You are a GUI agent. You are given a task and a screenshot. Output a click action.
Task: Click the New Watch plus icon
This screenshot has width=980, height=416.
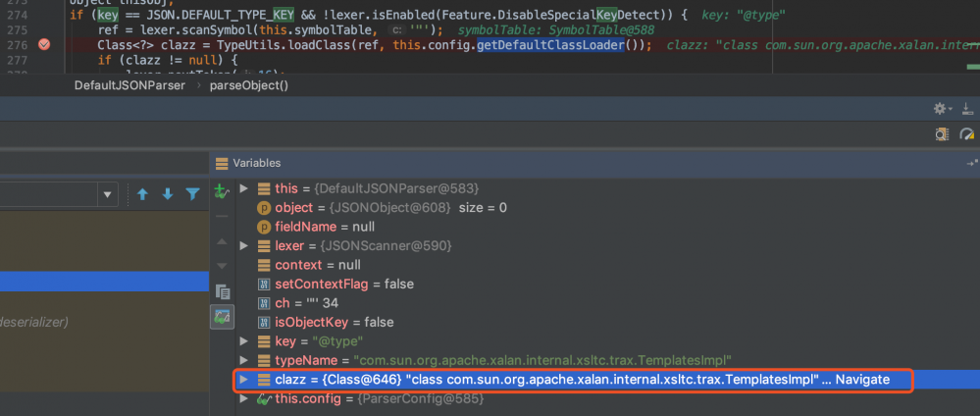(x=222, y=191)
